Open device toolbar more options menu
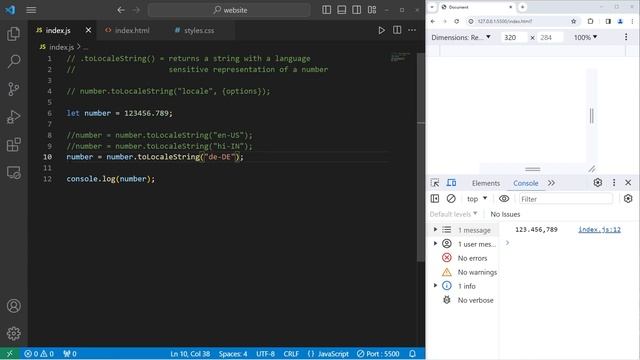Image resolution: width=640 pixels, height=360 pixels. (626, 37)
